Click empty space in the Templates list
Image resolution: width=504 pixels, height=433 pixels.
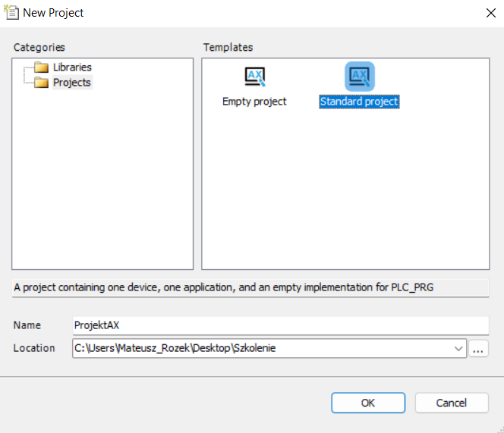[x=345, y=197]
